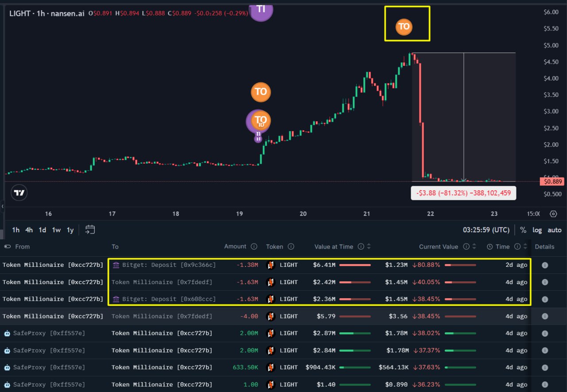Click the Details column header

(x=544, y=246)
